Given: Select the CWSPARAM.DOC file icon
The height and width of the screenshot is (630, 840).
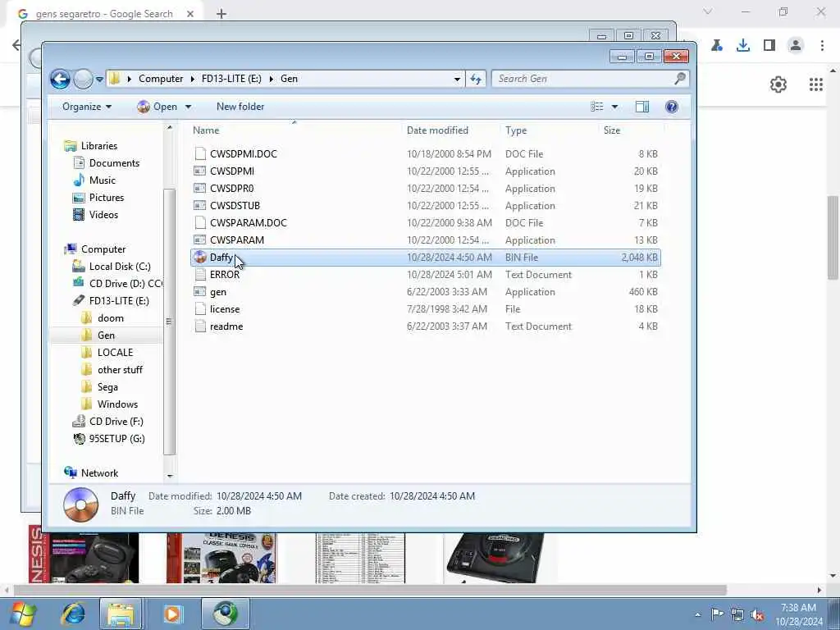Looking at the screenshot, I should pyautogui.click(x=200, y=222).
